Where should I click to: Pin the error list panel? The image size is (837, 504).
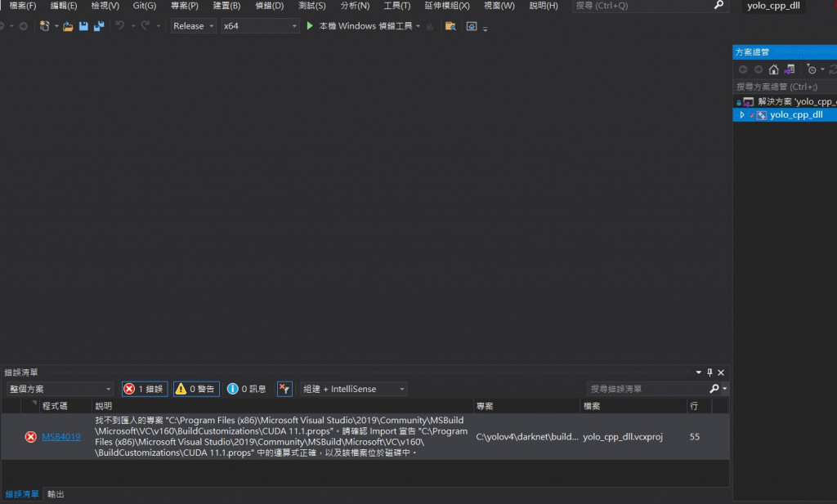coord(709,372)
